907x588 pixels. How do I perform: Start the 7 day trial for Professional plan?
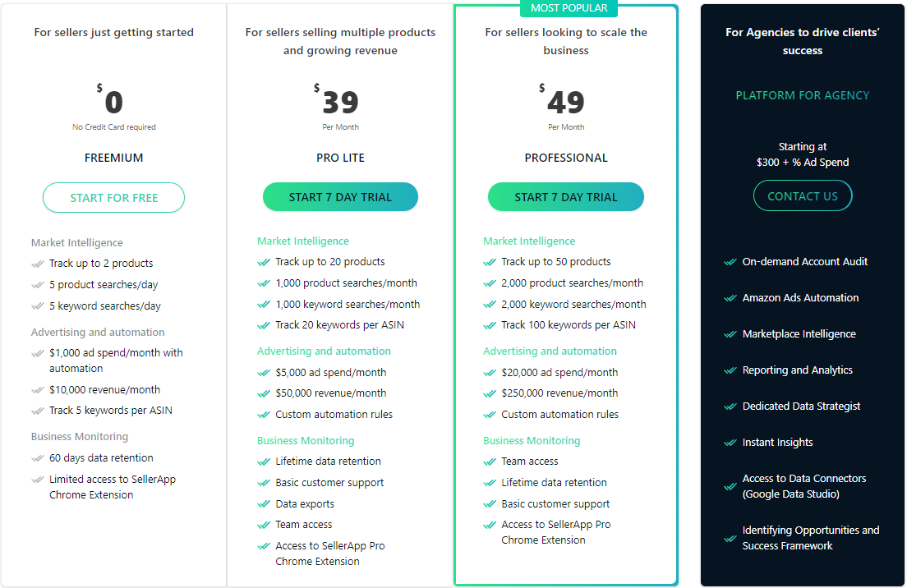click(566, 197)
